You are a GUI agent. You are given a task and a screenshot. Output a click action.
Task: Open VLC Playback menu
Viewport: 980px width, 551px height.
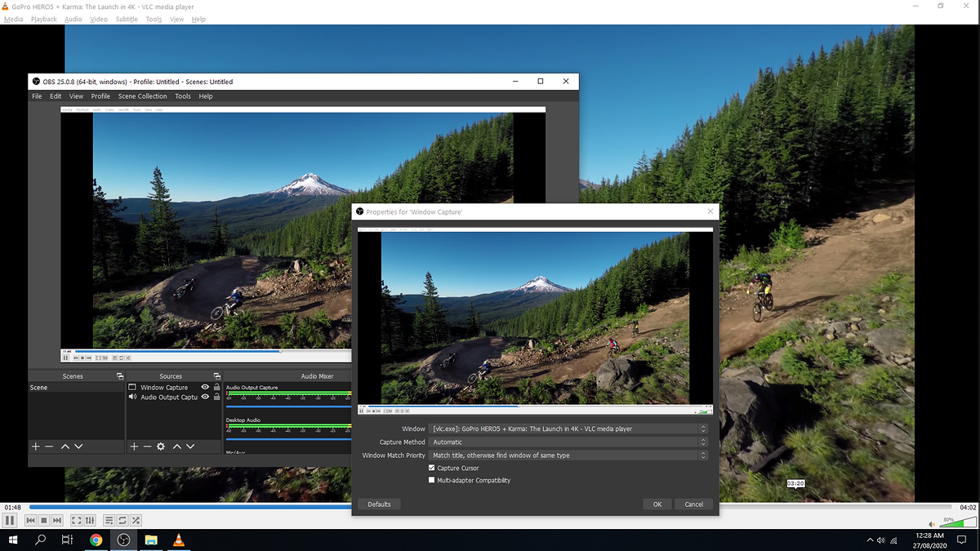44,19
